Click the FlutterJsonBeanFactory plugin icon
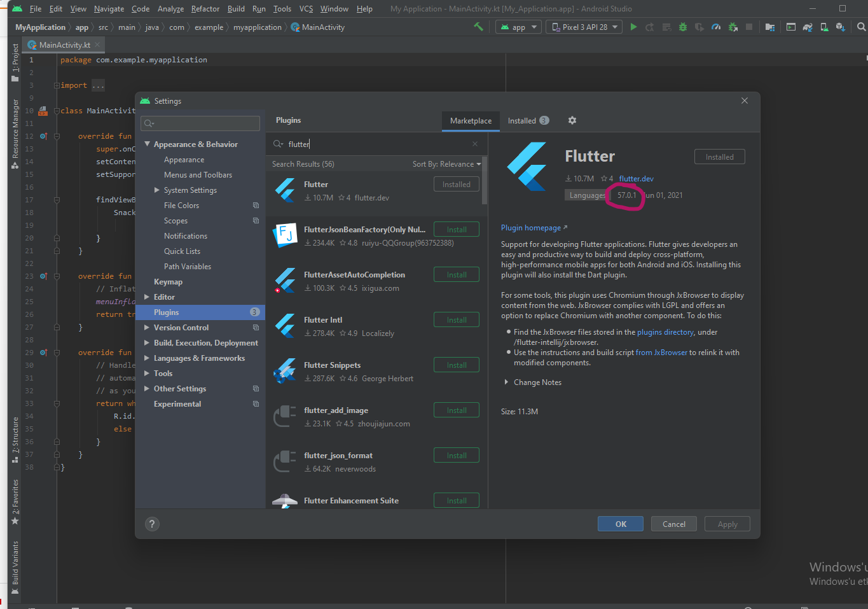The width and height of the screenshot is (868, 609). point(285,235)
